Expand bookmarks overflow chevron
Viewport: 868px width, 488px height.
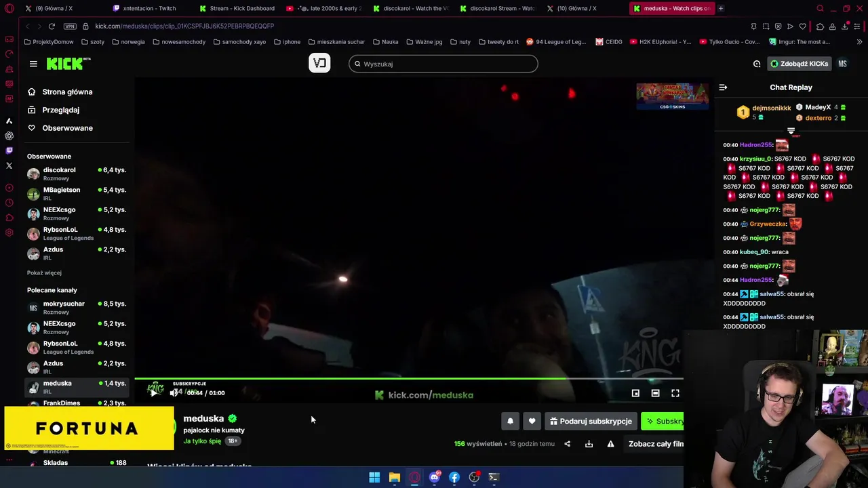(x=859, y=41)
